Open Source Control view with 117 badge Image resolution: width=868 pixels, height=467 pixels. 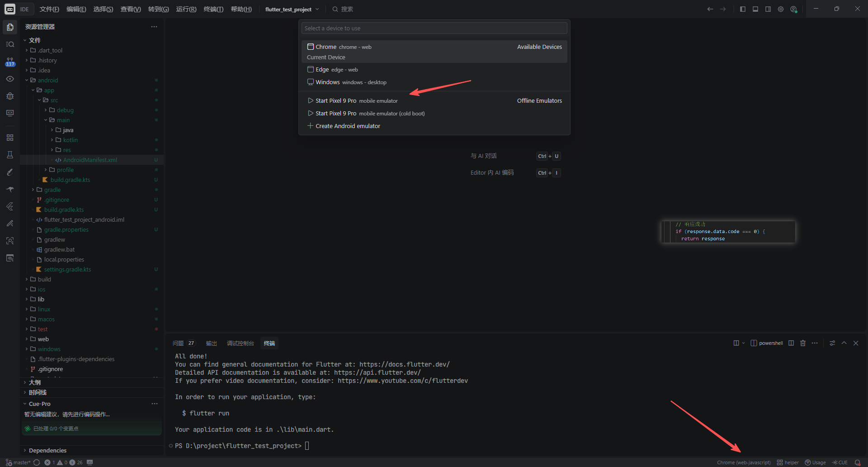pos(10,62)
